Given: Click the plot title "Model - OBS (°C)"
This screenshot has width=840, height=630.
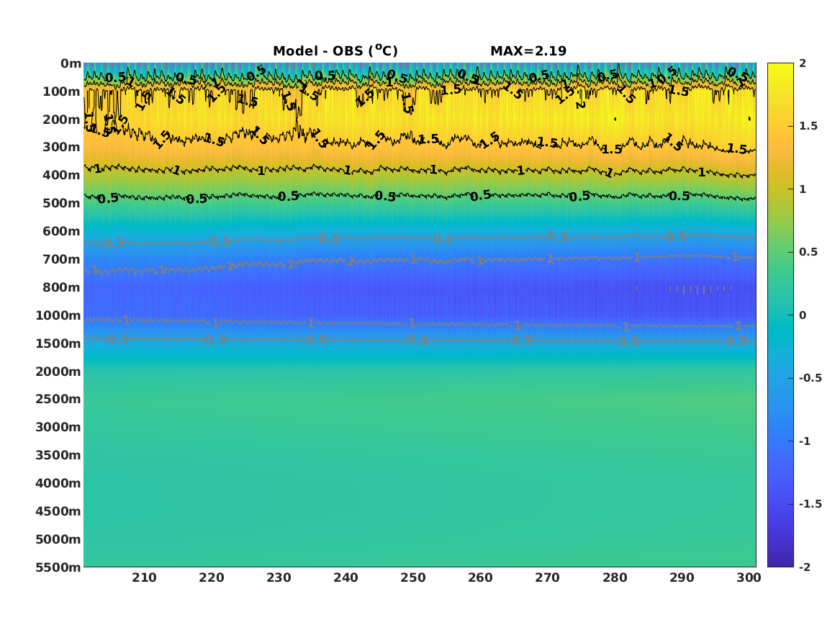Looking at the screenshot, I should pyautogui.click(x=335, y=50).
